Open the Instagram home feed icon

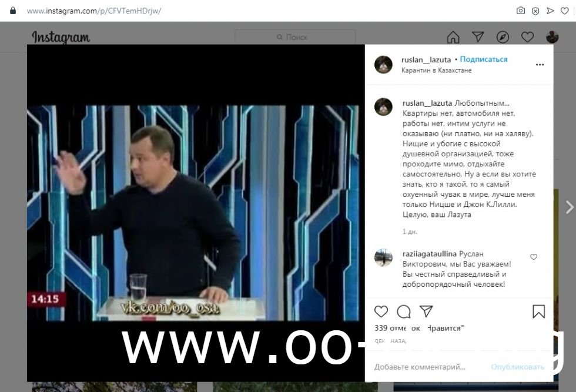pos(453,37)
